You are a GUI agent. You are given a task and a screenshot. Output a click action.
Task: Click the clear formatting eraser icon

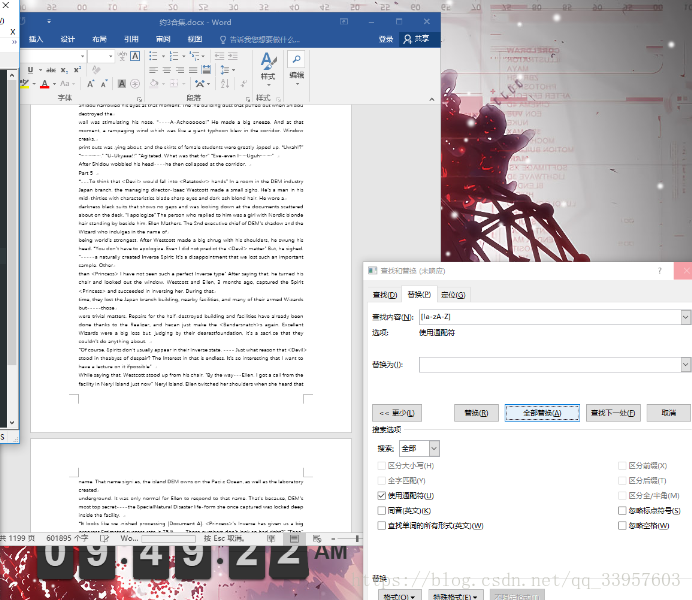[96, 70]
